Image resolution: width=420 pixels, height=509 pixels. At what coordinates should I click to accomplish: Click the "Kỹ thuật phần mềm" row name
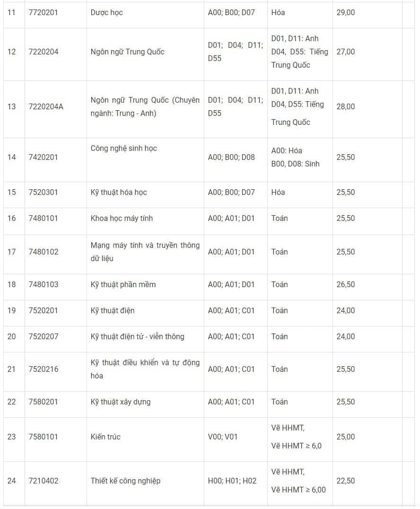pyautogui.click(x=123, y=285)
